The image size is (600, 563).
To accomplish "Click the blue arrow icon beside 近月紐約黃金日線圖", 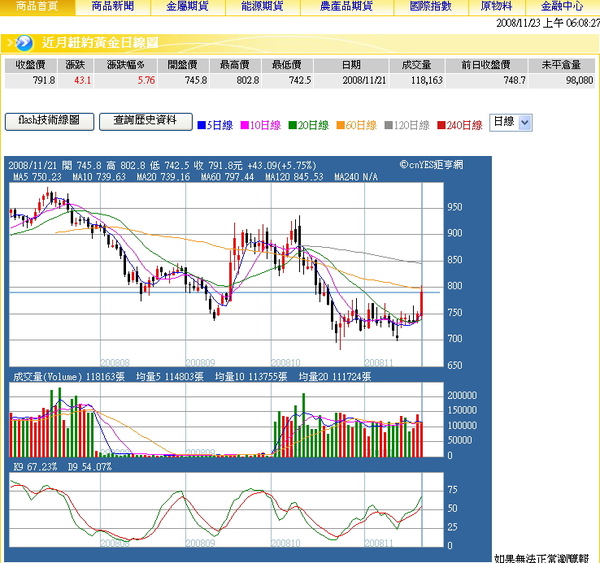I will [24, 43].
